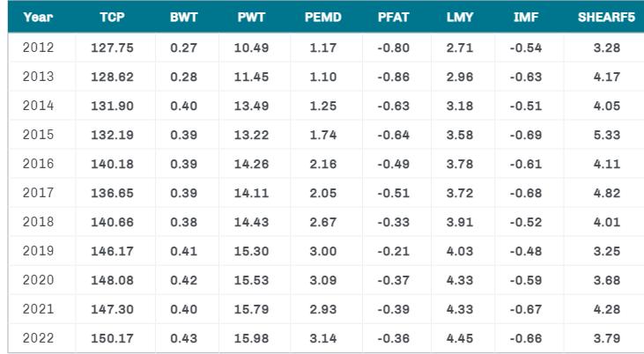
Task: Click LMY value 4.45
Action: coord(460,338)
